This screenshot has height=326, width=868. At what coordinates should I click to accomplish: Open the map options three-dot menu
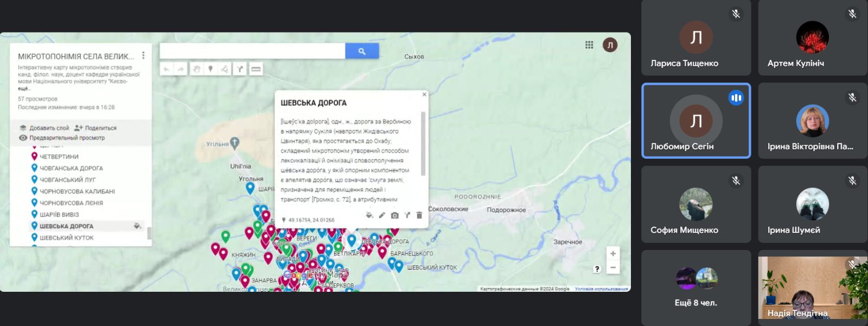click(143, 55)
